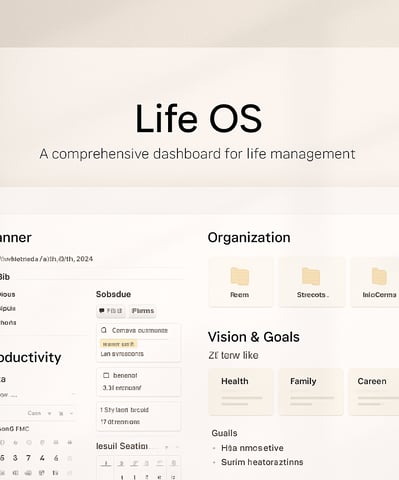Click the 'Life OS' page title
Image resolution: width=399 pixels, height=480 pixels.
tap(199, 119)
